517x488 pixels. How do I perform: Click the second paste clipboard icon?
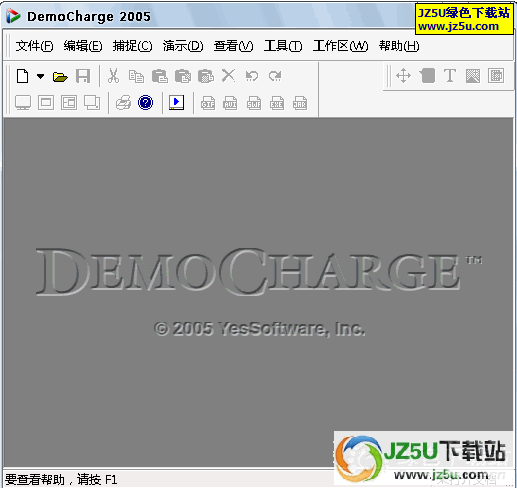pyautogui.click(x=183, y=76)
